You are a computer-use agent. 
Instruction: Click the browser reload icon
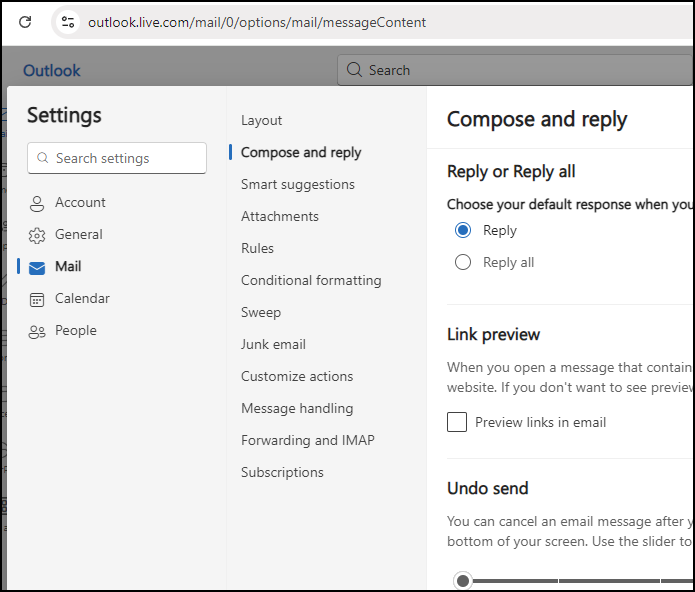click(x=25, y=22)
